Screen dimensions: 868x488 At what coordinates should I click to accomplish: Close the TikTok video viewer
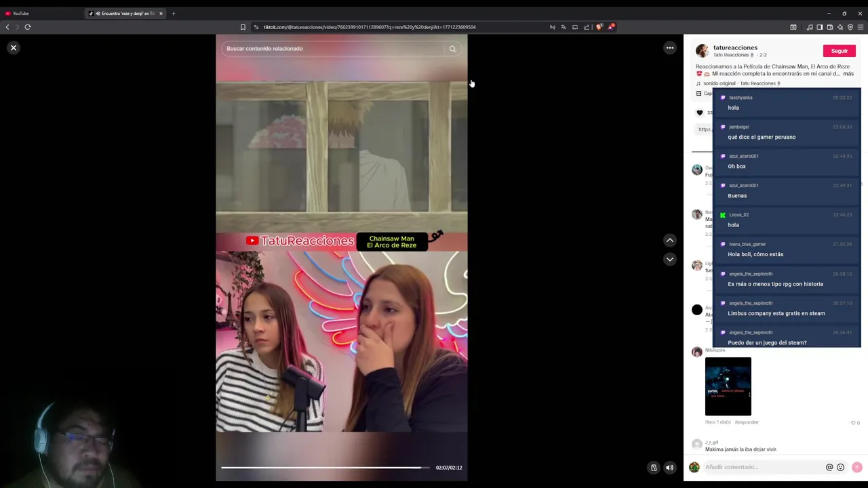[13, 47]
